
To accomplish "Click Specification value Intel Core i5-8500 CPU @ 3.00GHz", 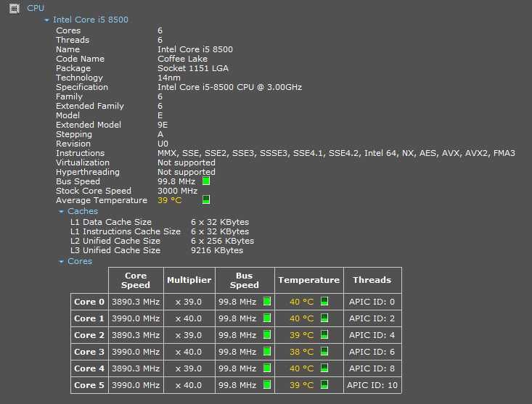I will click(229, 87).
